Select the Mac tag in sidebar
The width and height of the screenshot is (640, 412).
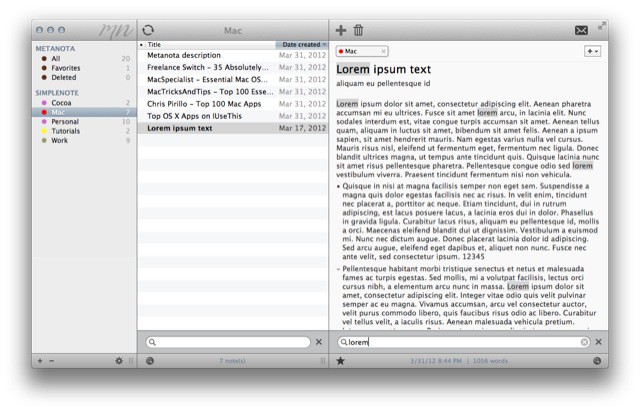(84, 112)
